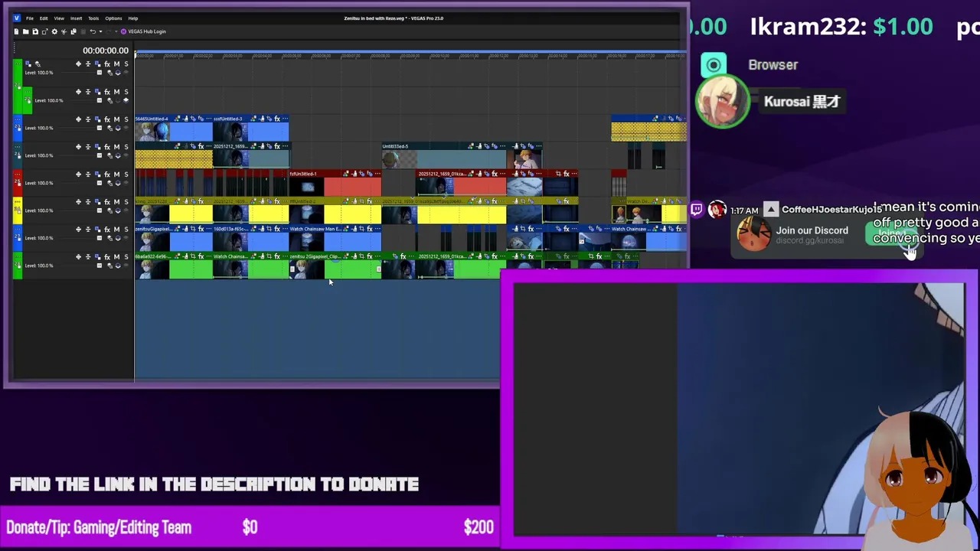Mute the bottom green track

click(116, 257)
